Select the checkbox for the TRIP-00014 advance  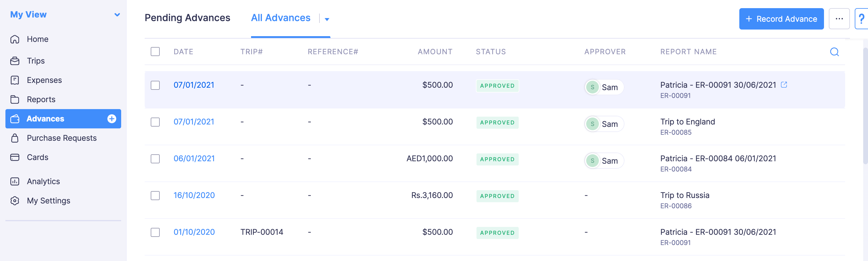pyautogui.click(x=155, y=232)
